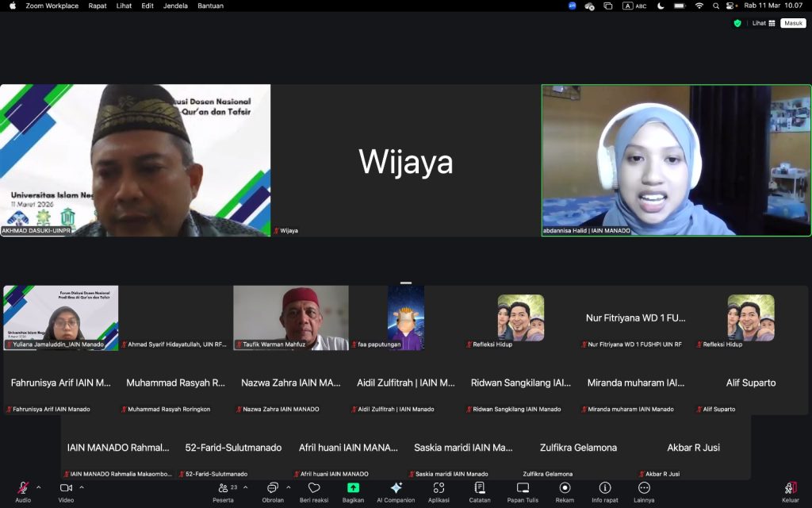Select Taufik Warman Mahfuz video thumbnail
The height and width of the screenshot is (508, 812).
291,317
